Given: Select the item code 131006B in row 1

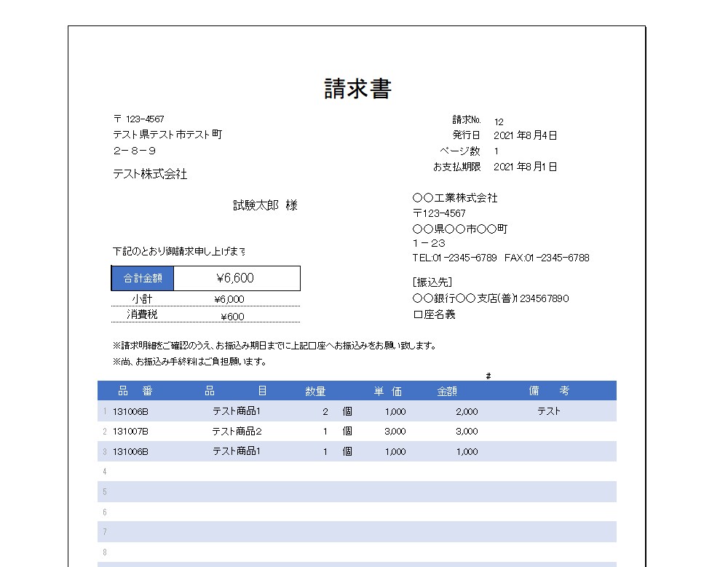Looking at the screenshot, I should (x=130, y=411).
